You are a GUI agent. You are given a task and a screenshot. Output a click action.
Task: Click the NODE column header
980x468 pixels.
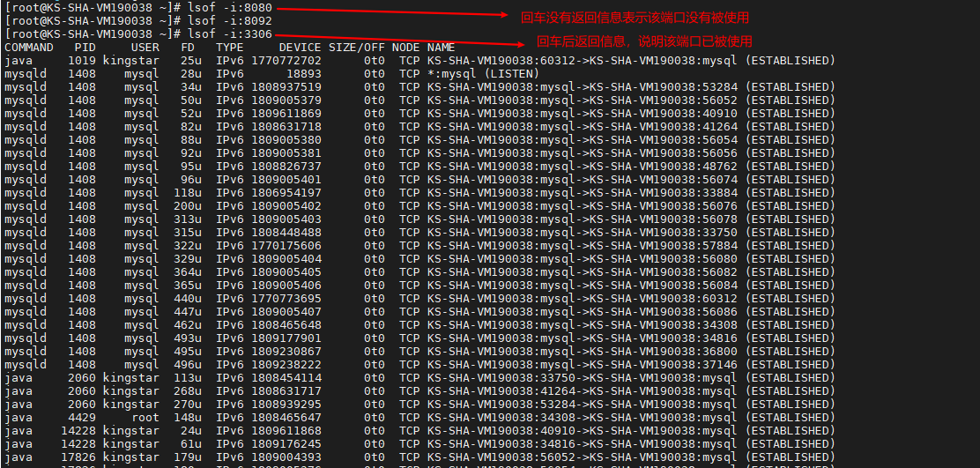point(406,48)
